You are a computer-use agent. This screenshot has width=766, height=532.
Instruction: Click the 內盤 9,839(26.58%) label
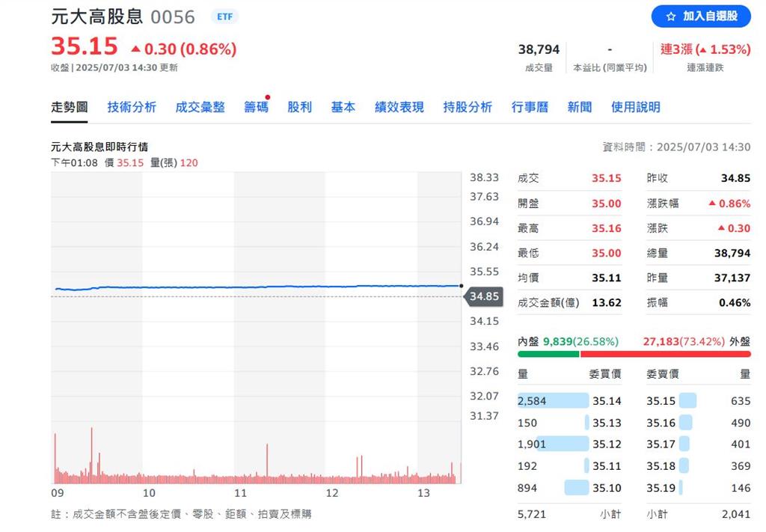pos(568,341)
